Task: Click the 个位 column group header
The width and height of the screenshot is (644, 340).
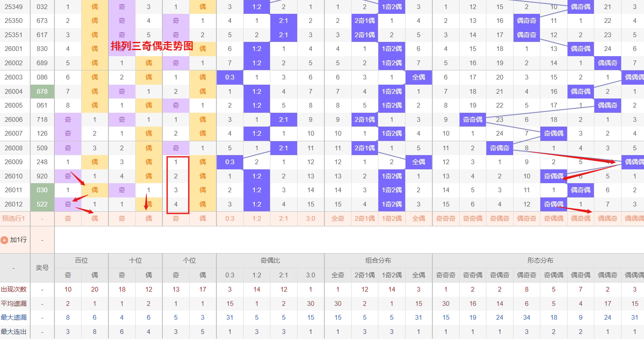Action: click(189, 261)
